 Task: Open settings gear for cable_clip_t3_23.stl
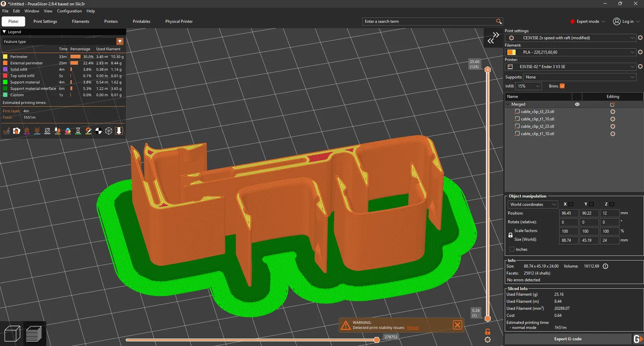613,112
